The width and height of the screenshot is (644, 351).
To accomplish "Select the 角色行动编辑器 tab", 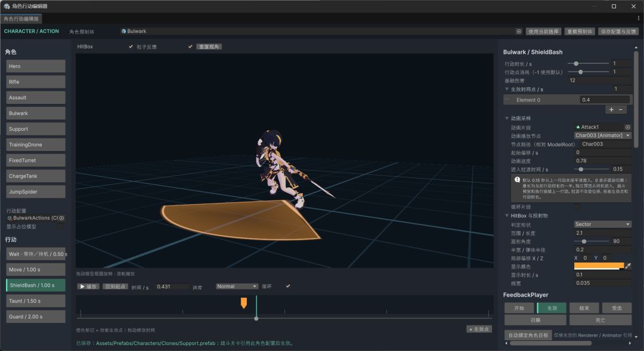I will [x=21, y=19].
